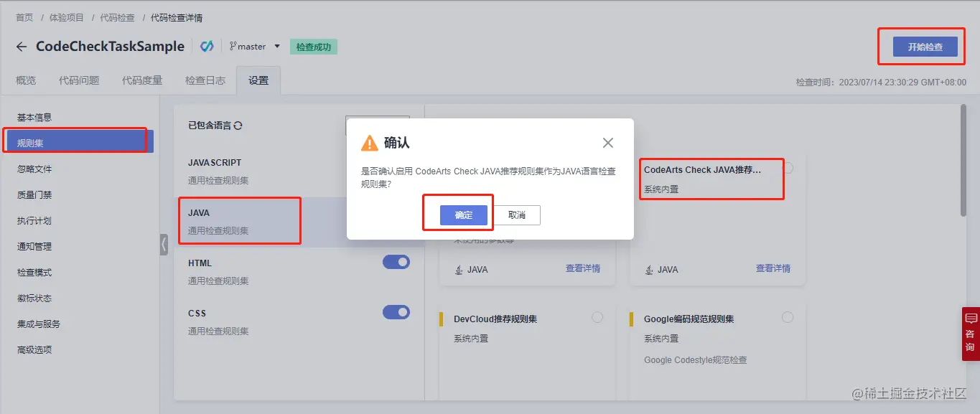The height and width of the screenshot is (414, 980).
Task: Open 查看详情 link of the left JAVA card
Action: pos(583,268)
